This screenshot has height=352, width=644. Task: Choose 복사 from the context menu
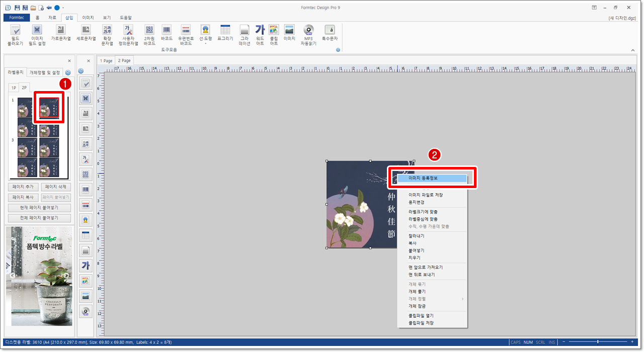[x=433, y=243]
